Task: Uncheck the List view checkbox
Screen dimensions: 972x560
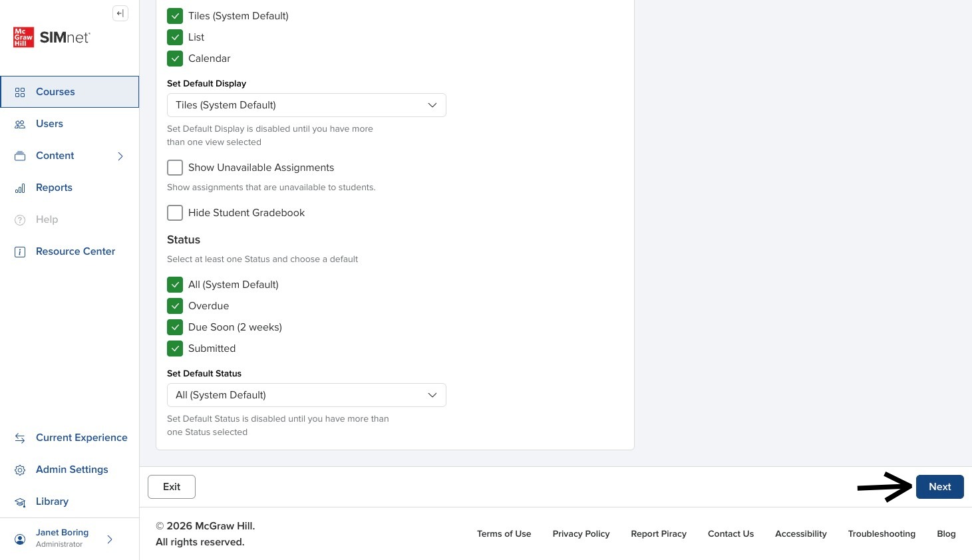Action: 175,37
